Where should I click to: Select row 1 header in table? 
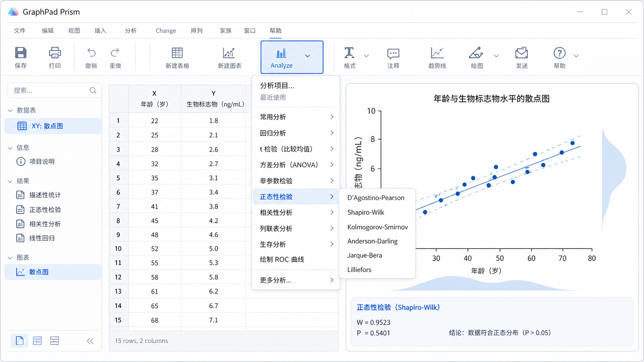point(118,121)
